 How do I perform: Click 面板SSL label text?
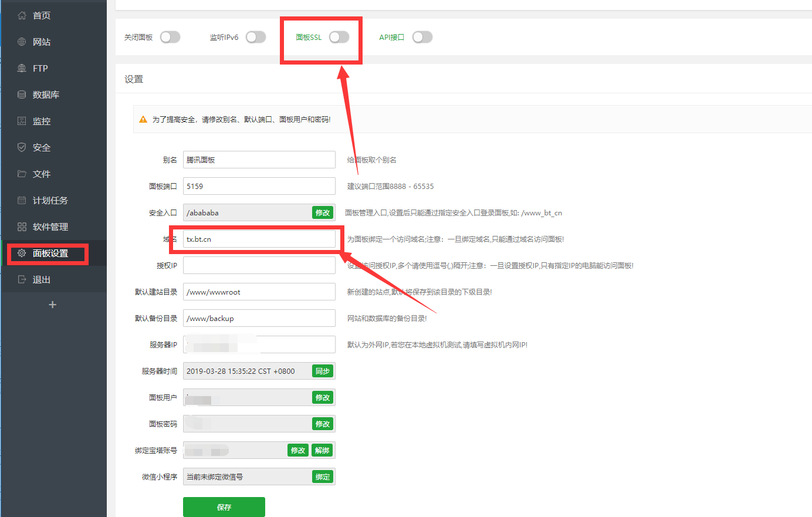tap(309, 37)
